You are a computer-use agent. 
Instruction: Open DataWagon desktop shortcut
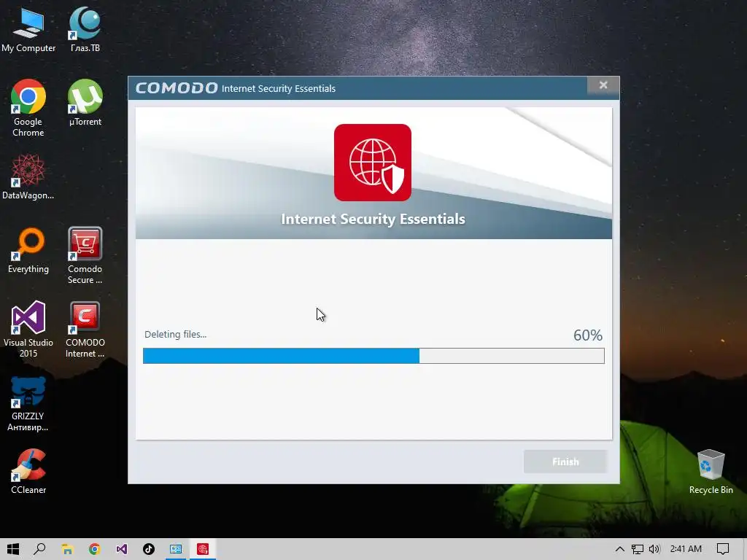(x=28, y=176)
